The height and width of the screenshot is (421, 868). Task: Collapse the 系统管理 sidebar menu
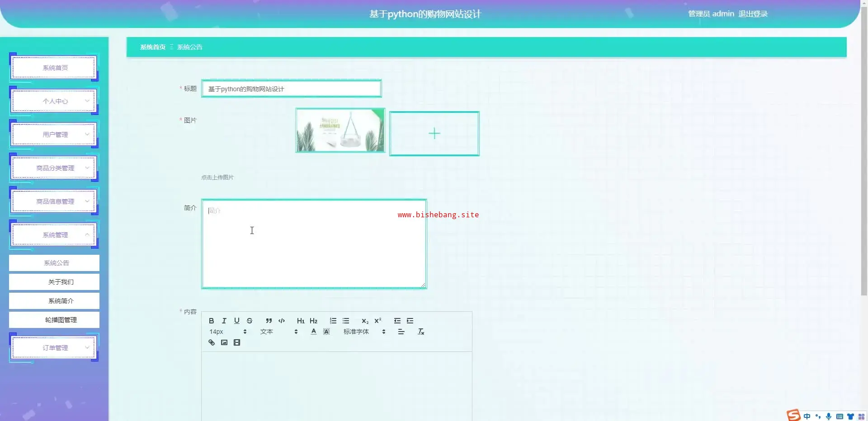(x=54, y=235)
